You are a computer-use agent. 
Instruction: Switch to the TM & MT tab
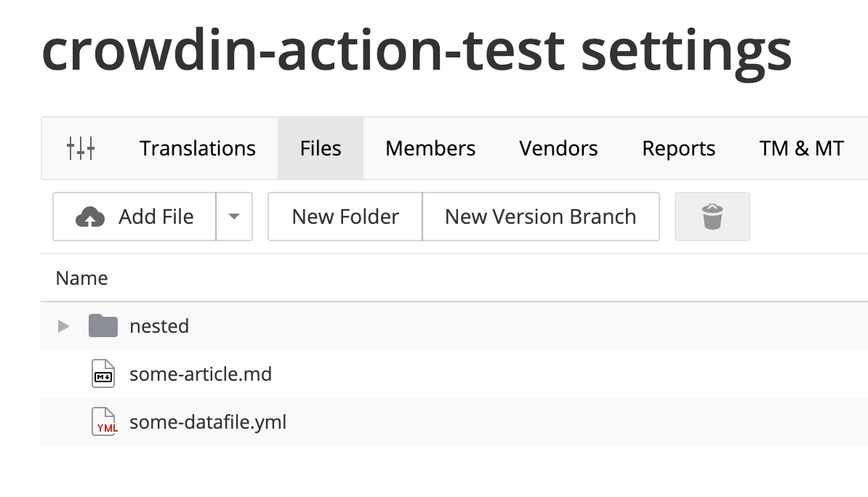(801, 148)
